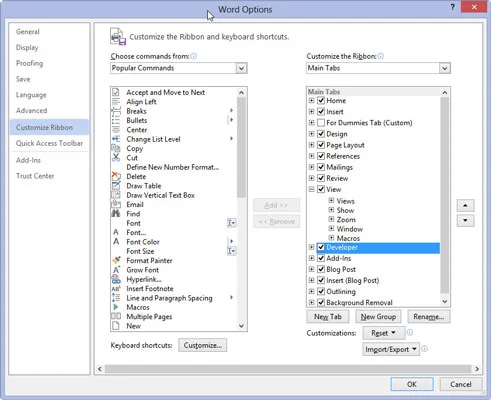Click the move down arrow button

coord(465,220)
